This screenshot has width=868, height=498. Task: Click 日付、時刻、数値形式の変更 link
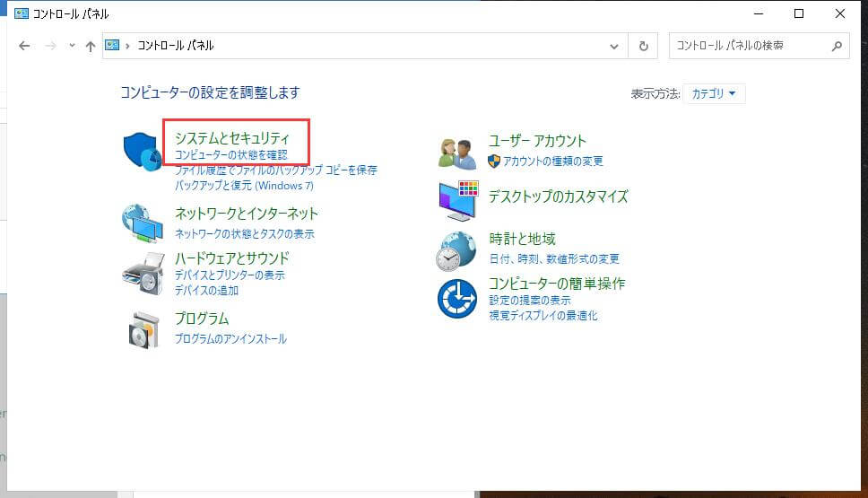[x=554, y=259]
